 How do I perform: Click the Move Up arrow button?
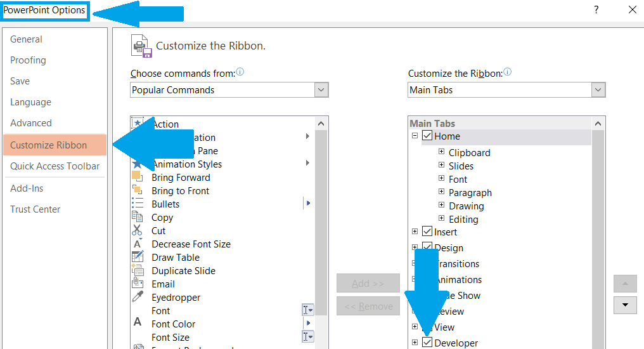point(625,284)
